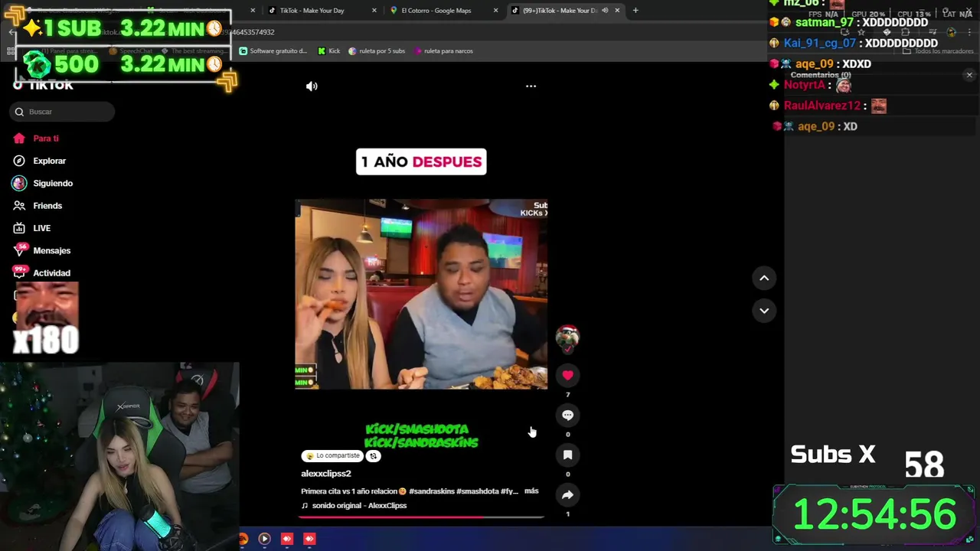980x551 pixels.
Task: Open Actividad in TikTok sidebar
Action: coord(51,273)
